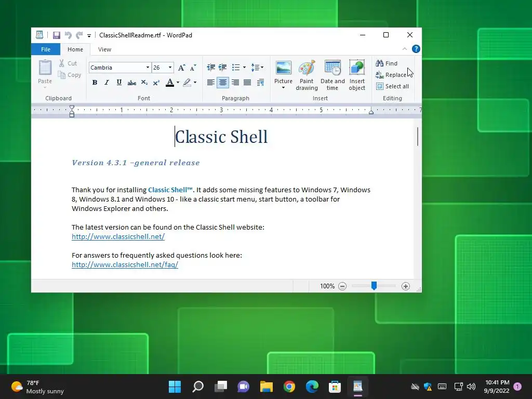The image size is (532, 399).
Task: Align text right
Action: point(235,83)
